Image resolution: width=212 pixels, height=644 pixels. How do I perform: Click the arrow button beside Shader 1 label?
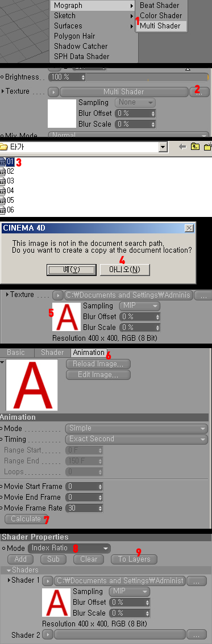pos(48,581)
